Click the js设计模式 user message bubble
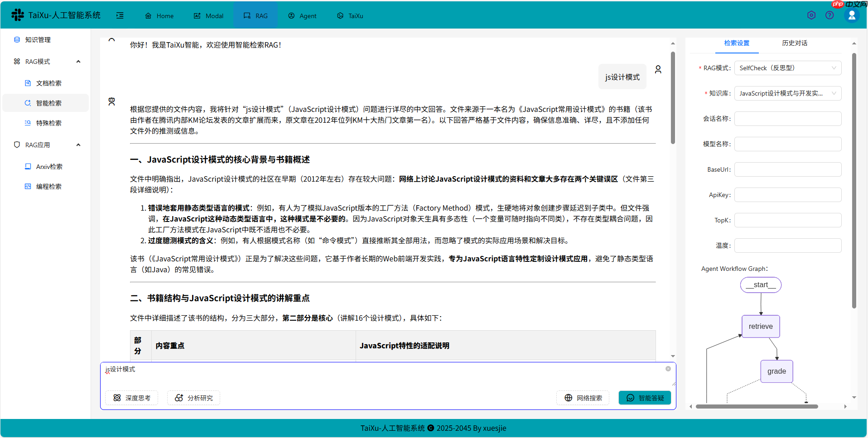This screenshot has width=868, height=438. click(622, 76)
